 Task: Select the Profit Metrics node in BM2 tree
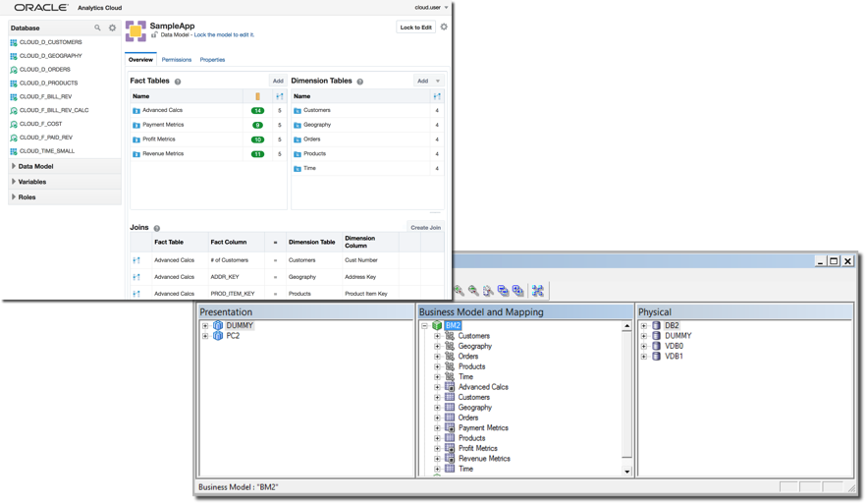click(x=478, y=448)
